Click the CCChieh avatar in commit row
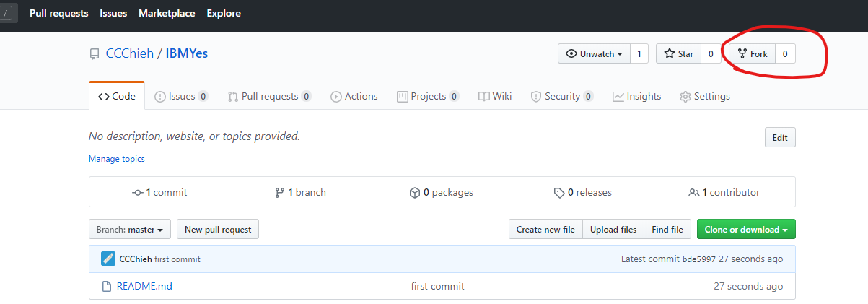 coord(108,259)
